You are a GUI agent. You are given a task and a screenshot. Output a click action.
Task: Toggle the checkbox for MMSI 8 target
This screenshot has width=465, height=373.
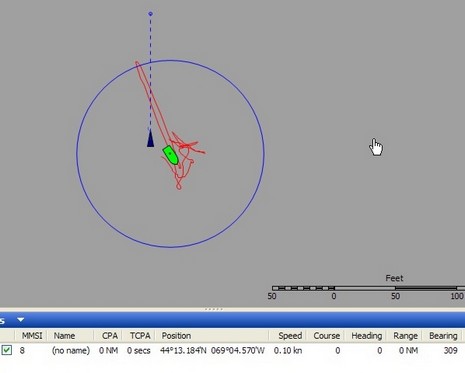coord(7,350)
